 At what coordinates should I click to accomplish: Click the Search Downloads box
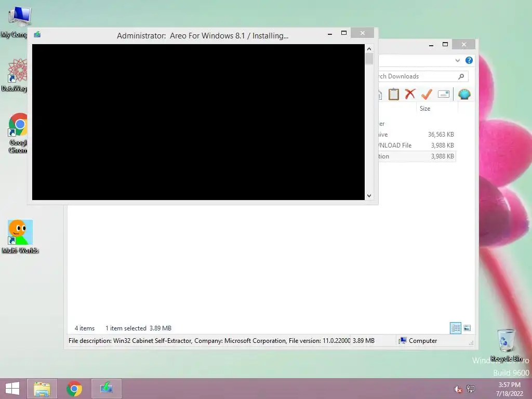[423, 76]
